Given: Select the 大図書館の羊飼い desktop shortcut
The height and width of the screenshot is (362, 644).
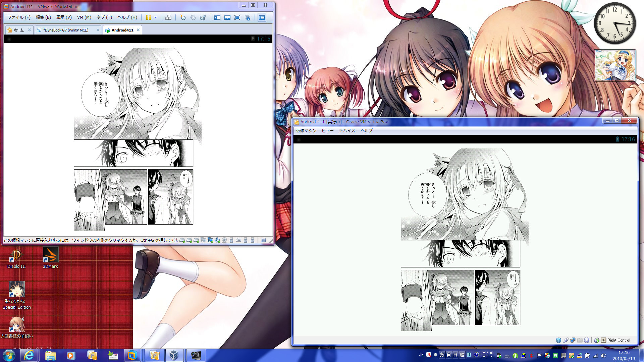Looking at the screenshot, I should pyautogui.click(x=16, y=327).
